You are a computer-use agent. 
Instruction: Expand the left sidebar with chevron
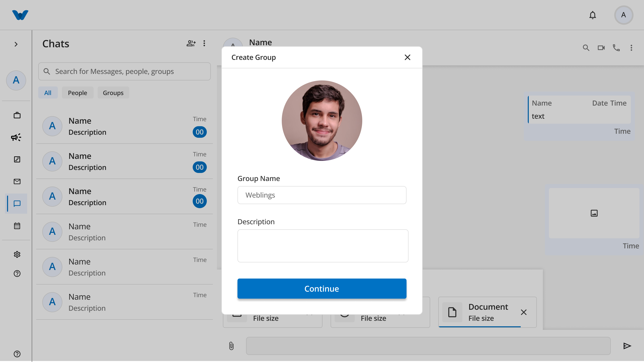16,44
